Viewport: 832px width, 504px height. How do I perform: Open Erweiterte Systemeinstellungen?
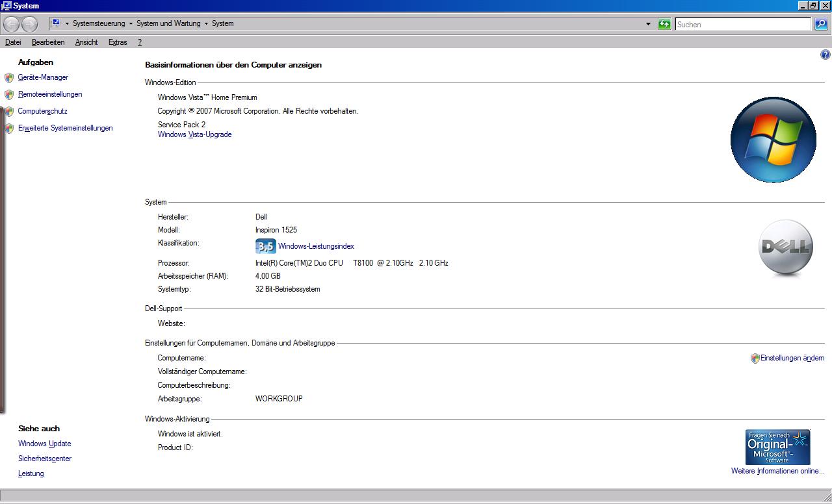pos(66,128)
